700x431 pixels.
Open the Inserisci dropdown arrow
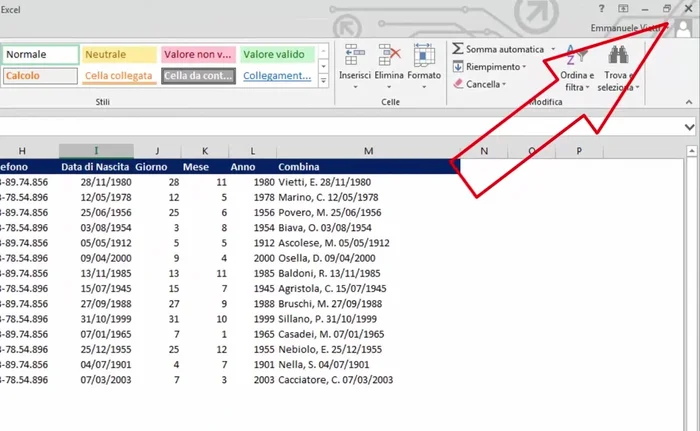coord(355,87)
